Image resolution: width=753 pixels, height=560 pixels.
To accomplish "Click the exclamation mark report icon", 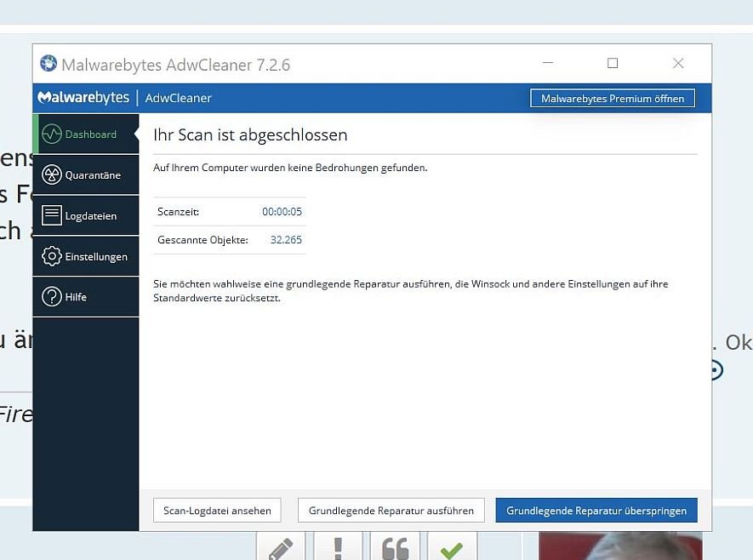I will click(x=338, y=548).
